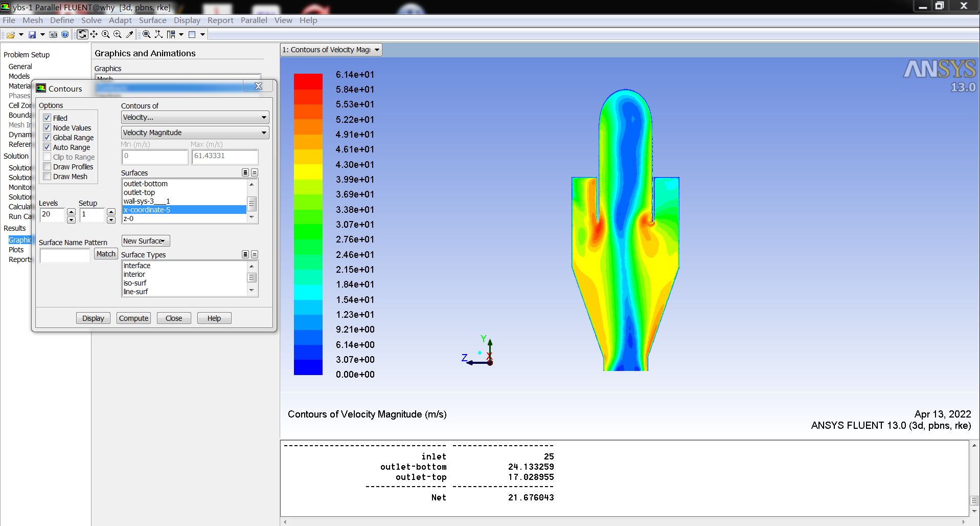Click the Display button in Contours dialog
Viewport: 980px width, 526px height.
tap(93, 318)
